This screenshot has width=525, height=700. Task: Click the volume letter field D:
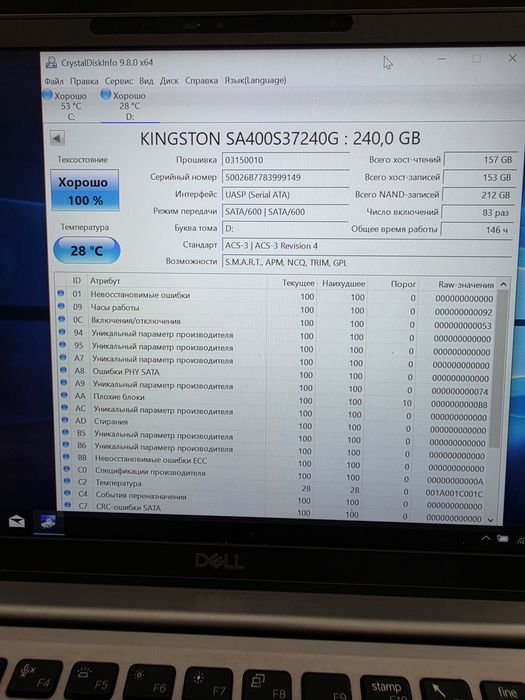point(285,229)
